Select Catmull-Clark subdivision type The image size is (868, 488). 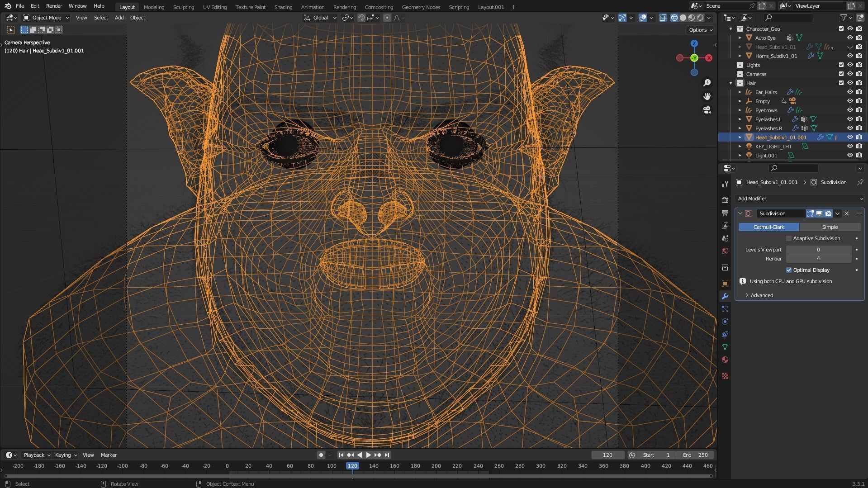click(x=769, y=227)
